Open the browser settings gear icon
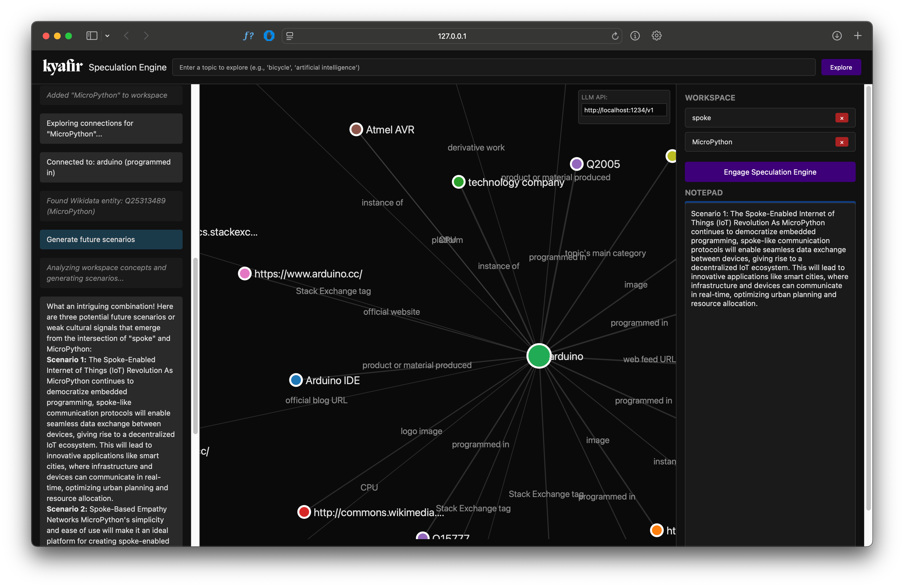Screen dimensions: 904x588 click(x=656, y=36)
